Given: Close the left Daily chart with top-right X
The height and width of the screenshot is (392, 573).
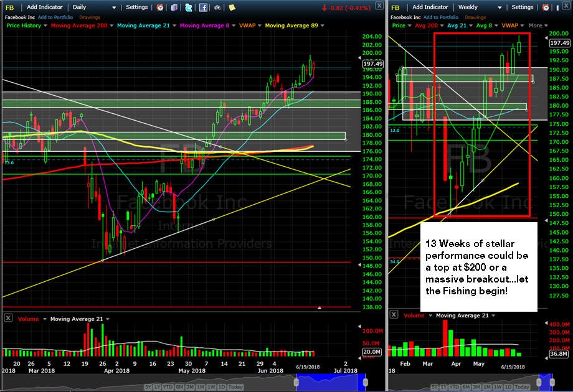Looking at the screenshot, I should [379, 6].
